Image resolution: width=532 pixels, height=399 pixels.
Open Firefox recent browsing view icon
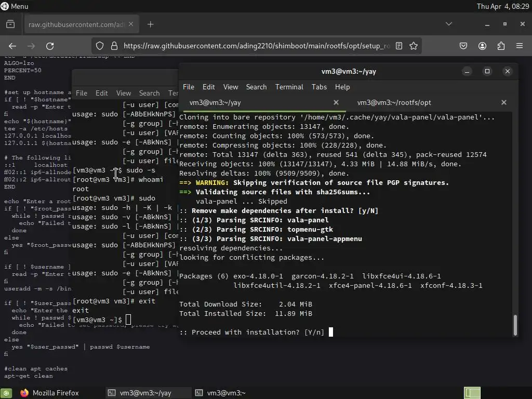(10, 24)
